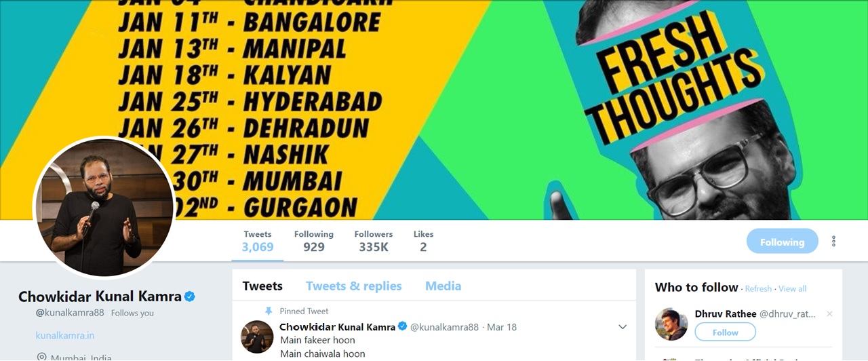Click the pin icon on Pinned Tweet
The width and height of the screenshot is (868, 361).
[x=269, y=311]
